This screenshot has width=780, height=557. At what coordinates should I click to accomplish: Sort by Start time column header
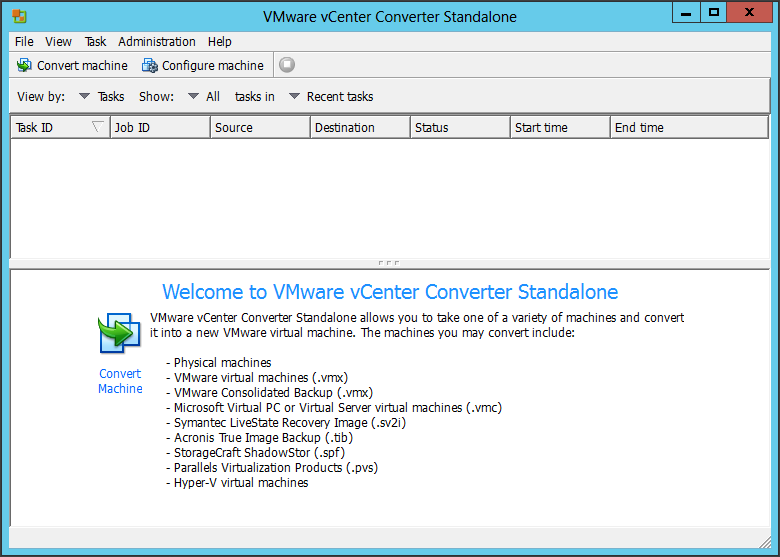(x=560, y=127)
